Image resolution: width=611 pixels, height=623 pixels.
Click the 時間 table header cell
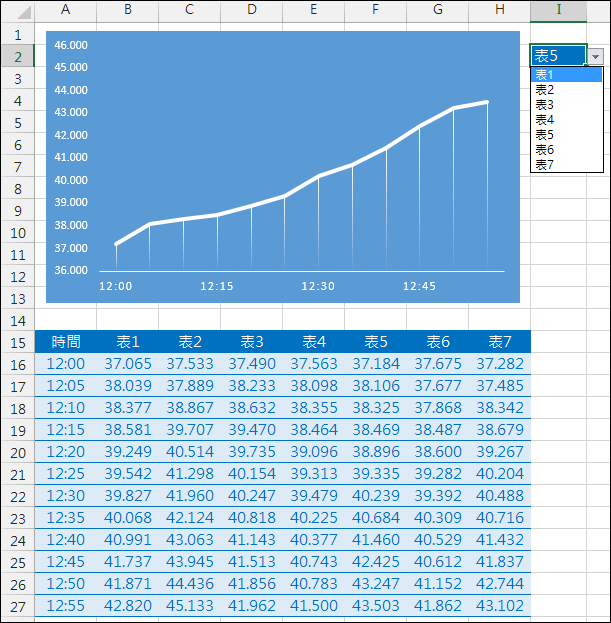66,342
